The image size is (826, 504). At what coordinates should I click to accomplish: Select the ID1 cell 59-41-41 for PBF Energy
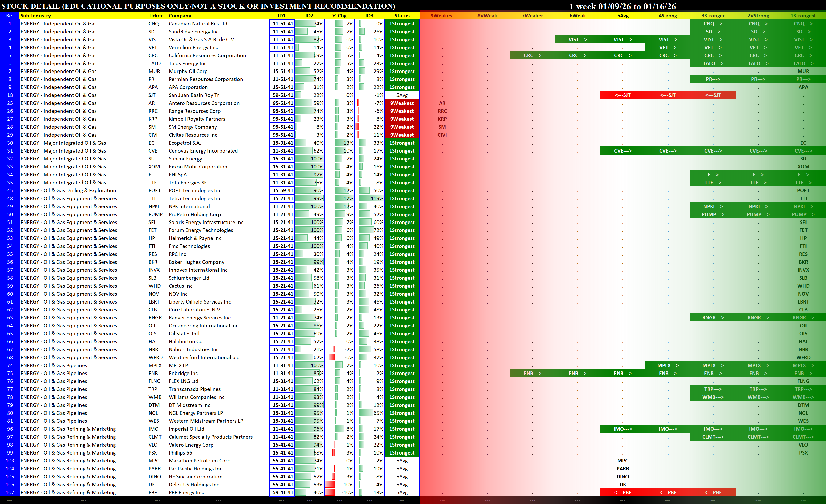(283, 493)
